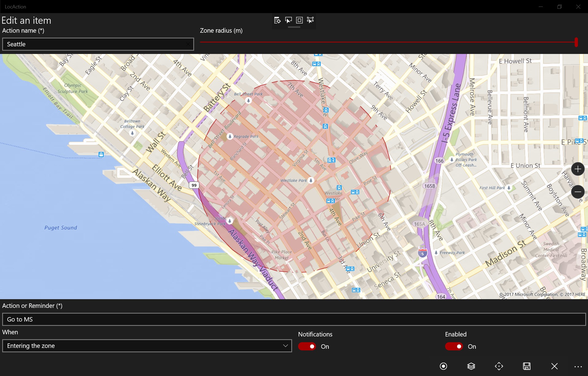
Task: Click the 'Go to MS' reminder field
Action: tap(294, 319)
